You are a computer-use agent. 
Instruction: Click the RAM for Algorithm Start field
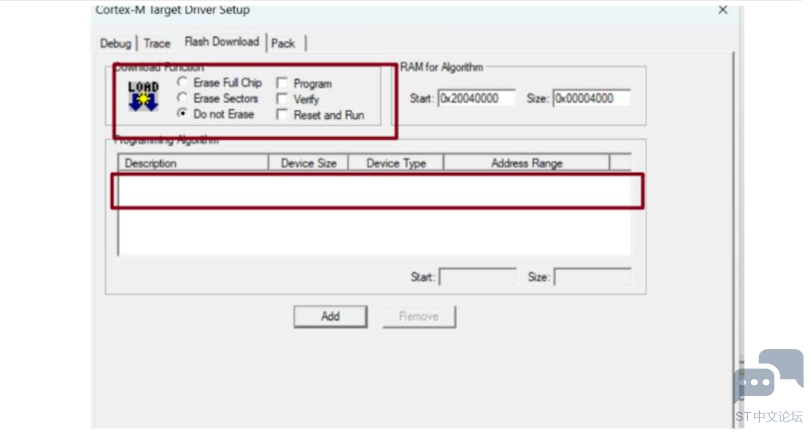pyautogui.click(x=476, y=98)
